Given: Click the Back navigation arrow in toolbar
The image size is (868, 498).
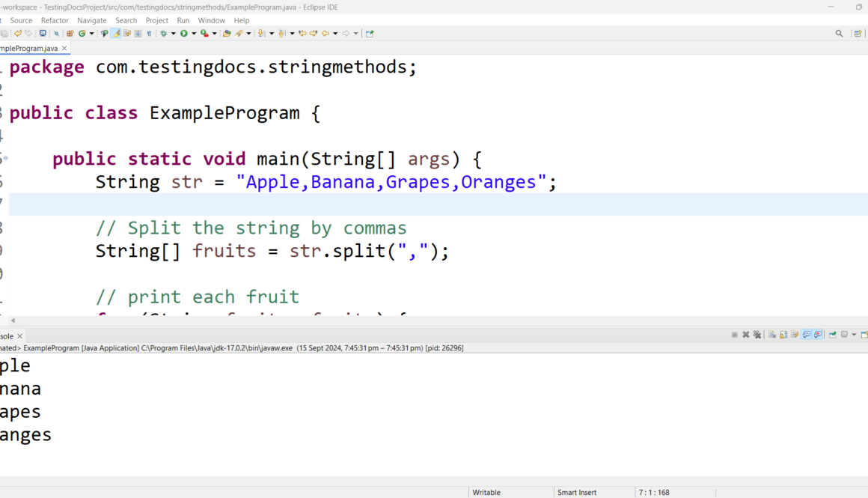Looking at the screenshot, I should pos(325,34).
